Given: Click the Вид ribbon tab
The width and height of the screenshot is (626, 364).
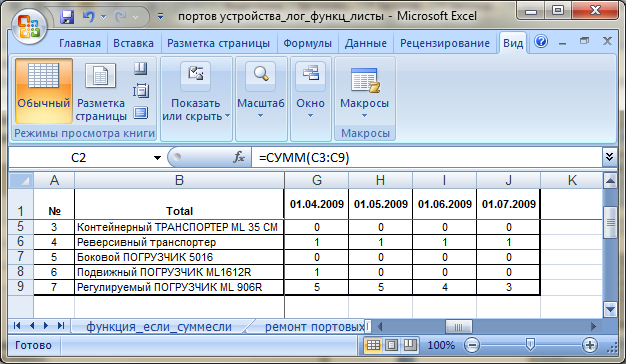Looking at the screenshot, I should tap(513, 43).
